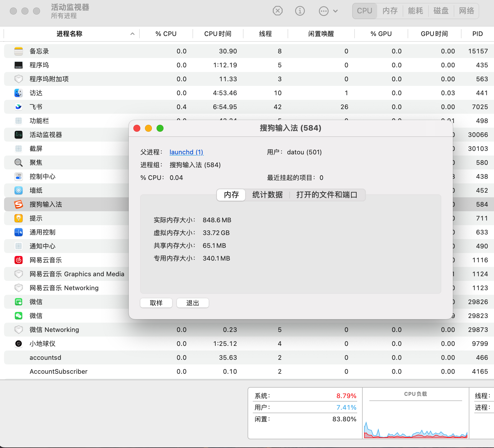Screen dimensions: 494x448
Task: Click the 小地球仪 globe icon
Action: (19, 344)
